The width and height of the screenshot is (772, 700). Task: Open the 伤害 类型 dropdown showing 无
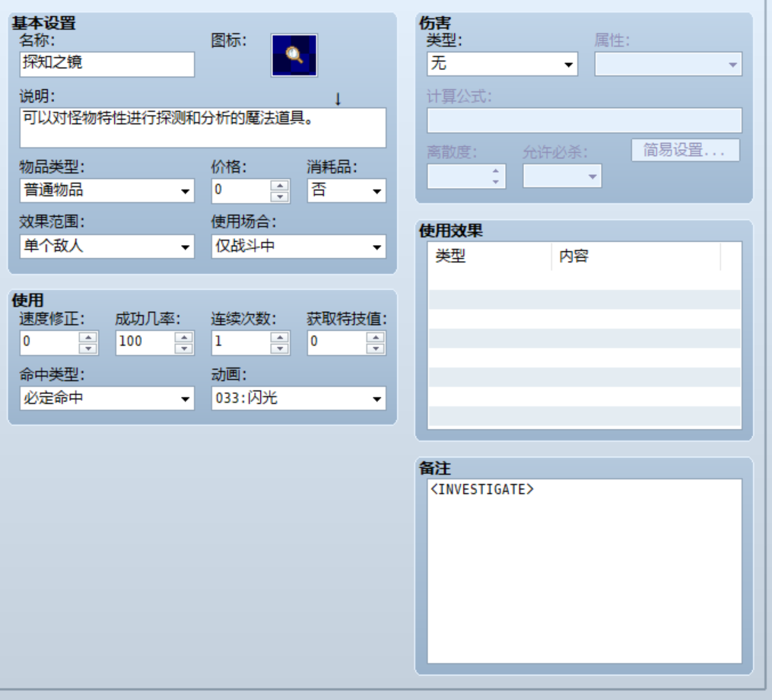click(502, 64)
